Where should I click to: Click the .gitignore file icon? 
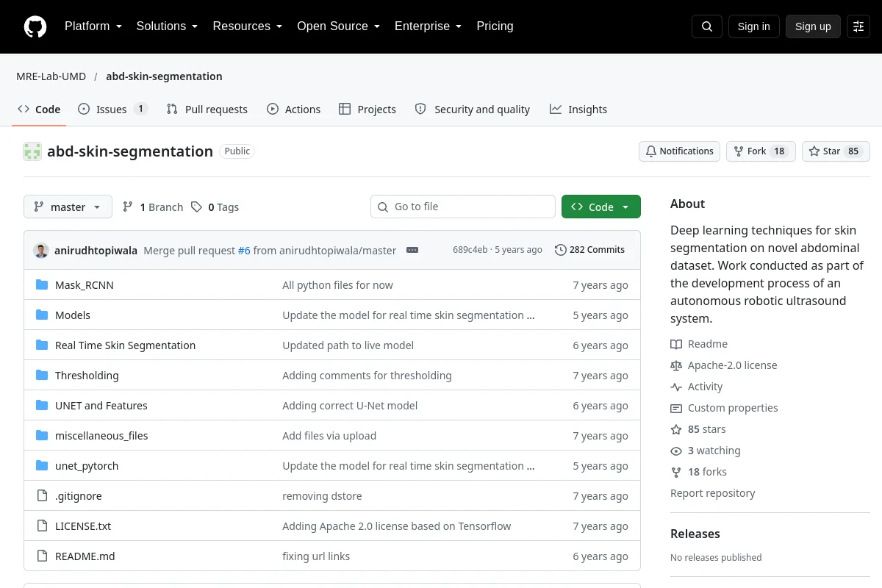point(42,496)
